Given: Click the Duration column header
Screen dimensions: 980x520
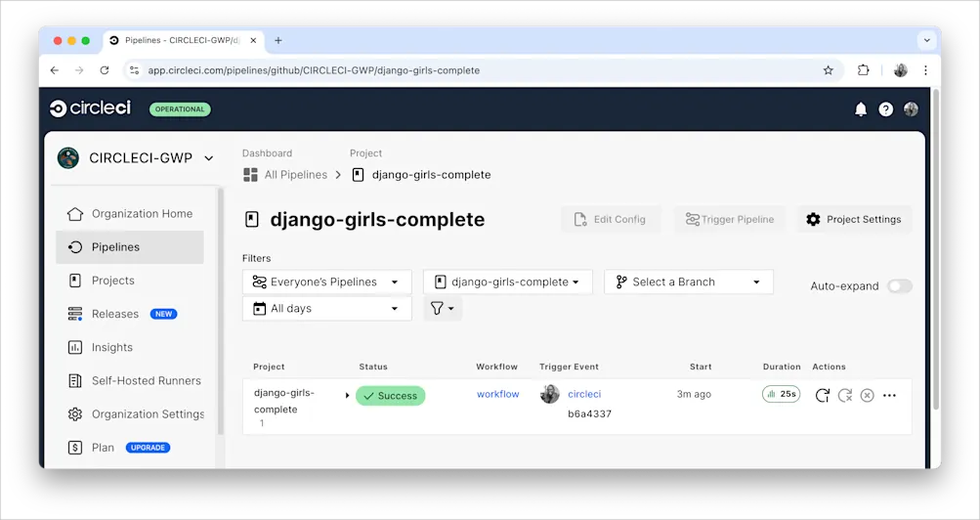Looking at the screenshot, I should click(x=782, y=367).
